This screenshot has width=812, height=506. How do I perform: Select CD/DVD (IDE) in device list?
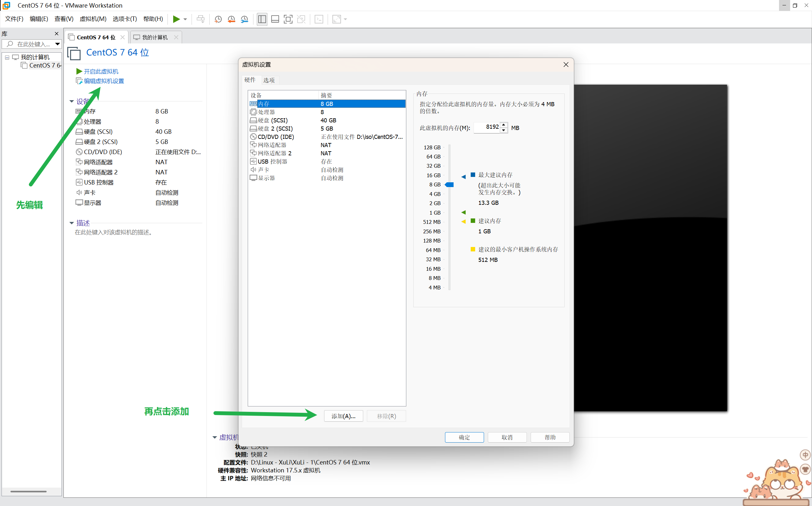coord(275,137)
